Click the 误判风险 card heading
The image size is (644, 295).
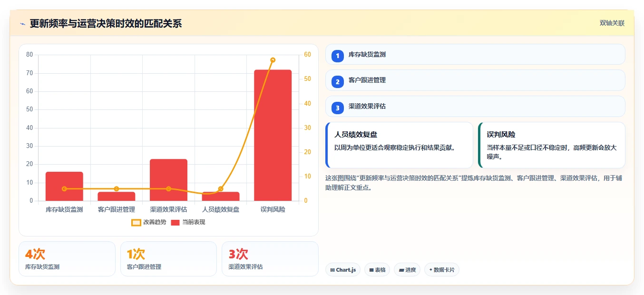coord(501,135)
